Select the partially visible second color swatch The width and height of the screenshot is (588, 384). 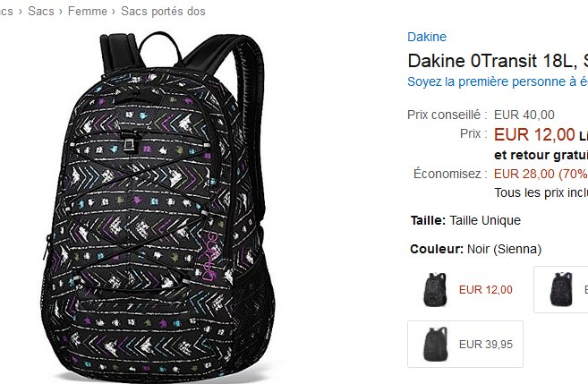[562, 289]
